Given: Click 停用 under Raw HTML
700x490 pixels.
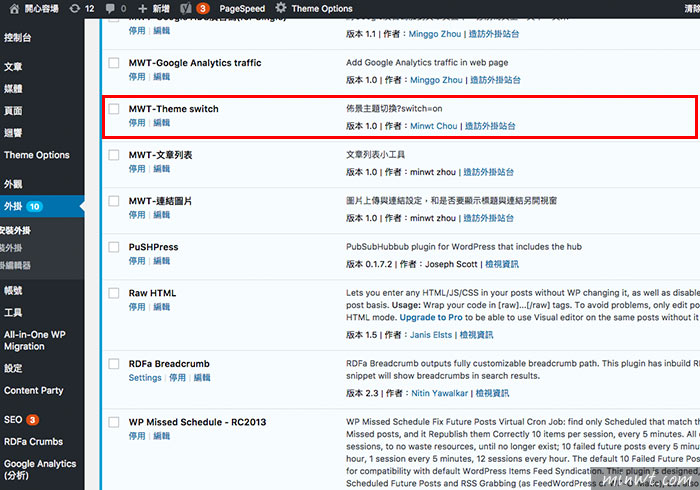Looking at the screenshot, I should pos(137,307).
